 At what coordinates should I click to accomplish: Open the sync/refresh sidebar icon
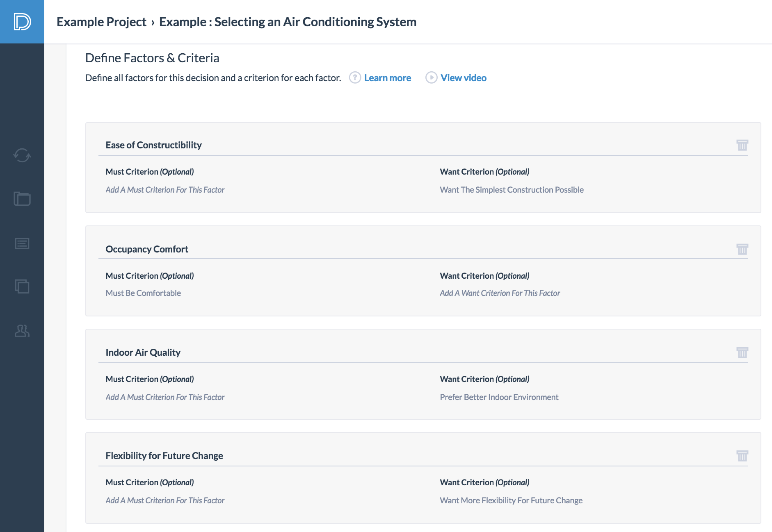pyautogui.click(x=22, y=155)
